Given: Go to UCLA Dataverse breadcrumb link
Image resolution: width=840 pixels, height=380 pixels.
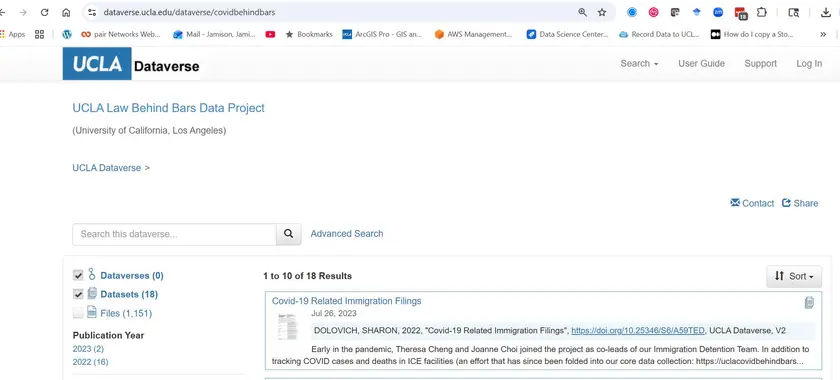Looking at the screenshot, I should [x=107, y=168].
